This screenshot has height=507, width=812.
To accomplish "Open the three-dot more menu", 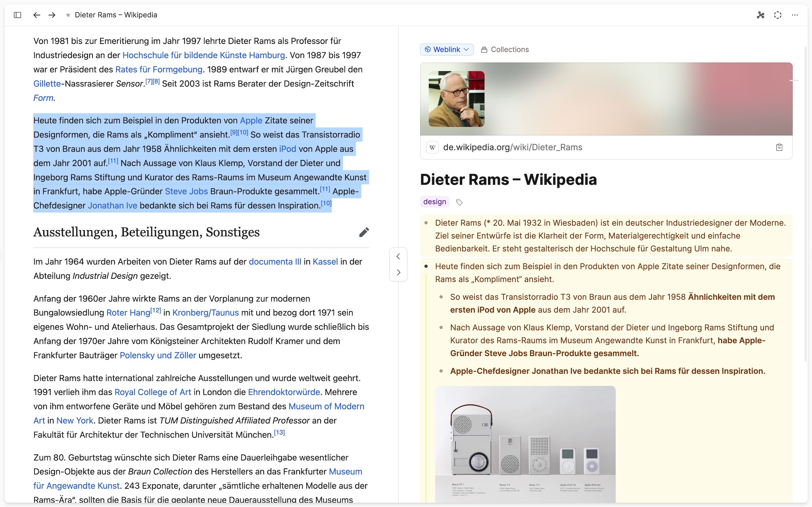I will point(795,15).
